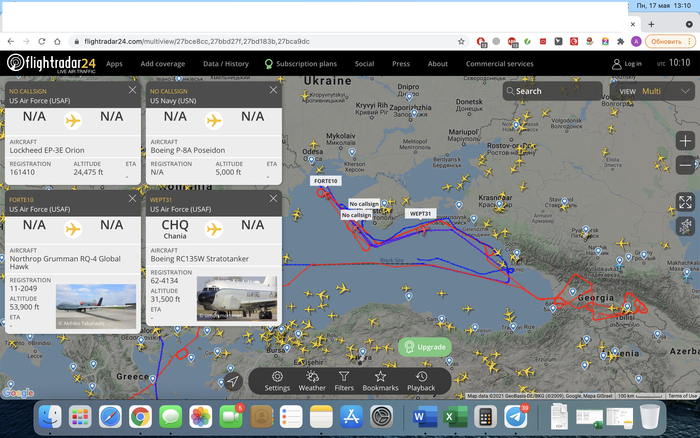Open Finder from the Dock
Image resolution: width=700 pixels, height=438 pixels.
pyautogui.click(x=50, y=417)
